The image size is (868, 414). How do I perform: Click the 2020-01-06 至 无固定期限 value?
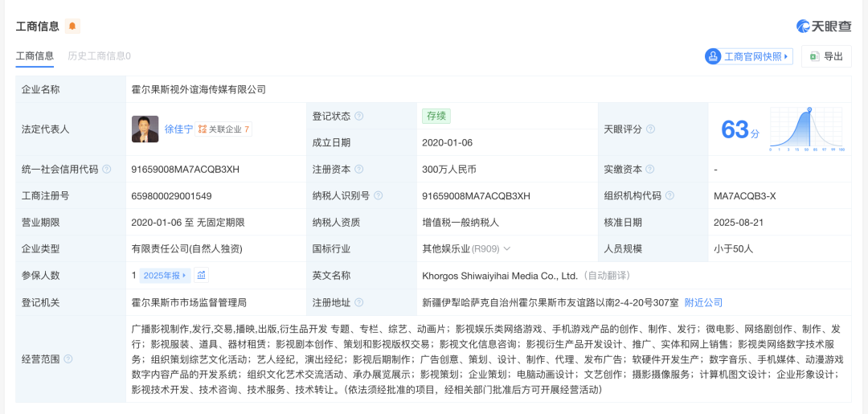[x=188, y=223]
